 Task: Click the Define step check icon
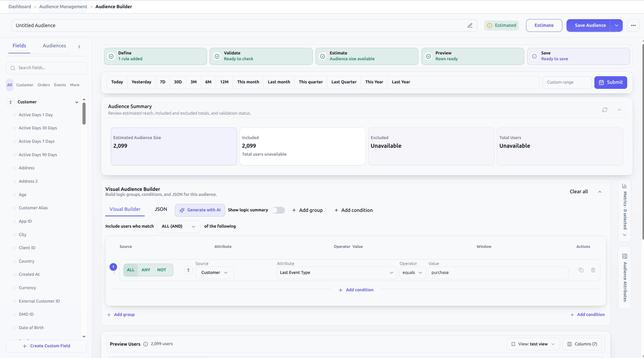pos(111,56)
